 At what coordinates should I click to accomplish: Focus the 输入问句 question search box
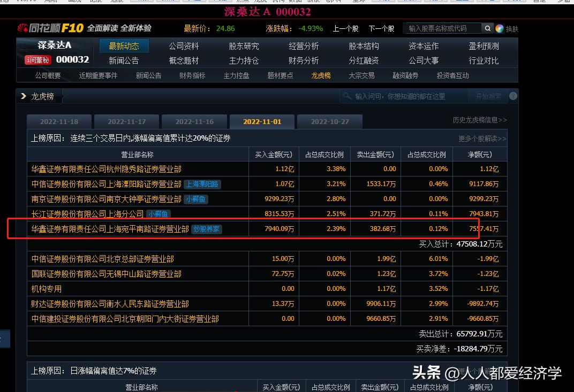pyautogui.click(x=404, y=96)
